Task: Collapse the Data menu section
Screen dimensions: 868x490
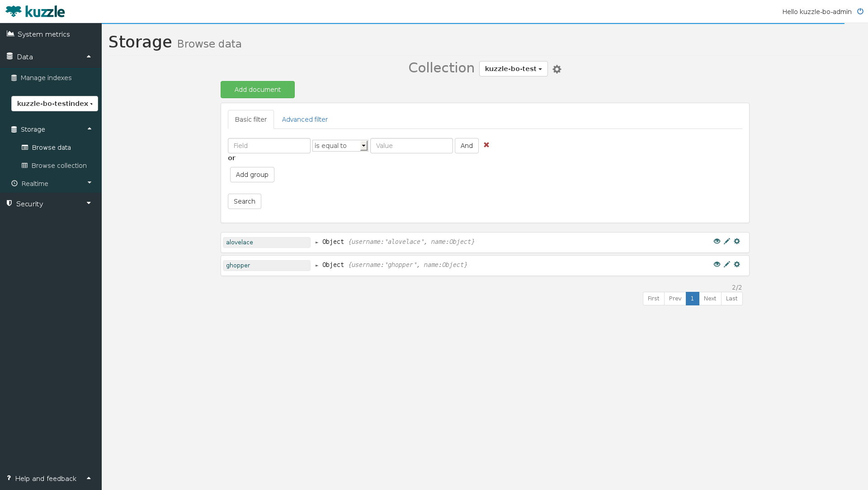Action: point(89,57)
